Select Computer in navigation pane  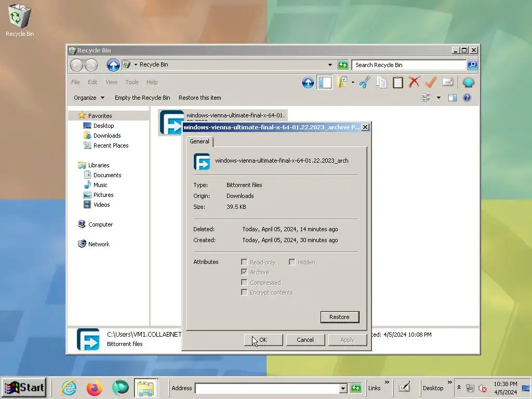100,224
